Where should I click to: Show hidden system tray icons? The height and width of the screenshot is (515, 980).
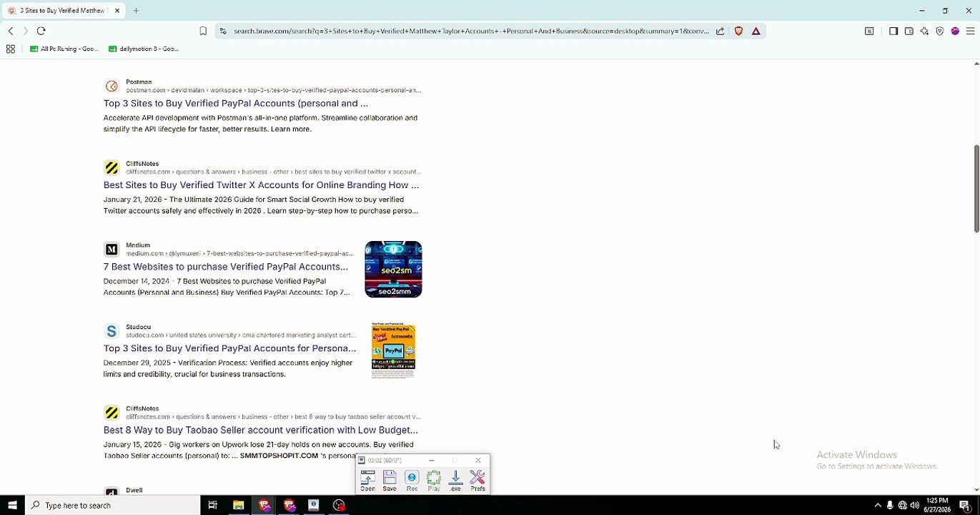click(878, 505)
